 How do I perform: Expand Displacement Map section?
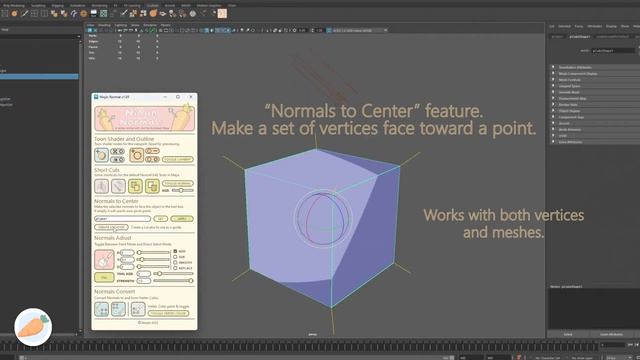[595, 98]
